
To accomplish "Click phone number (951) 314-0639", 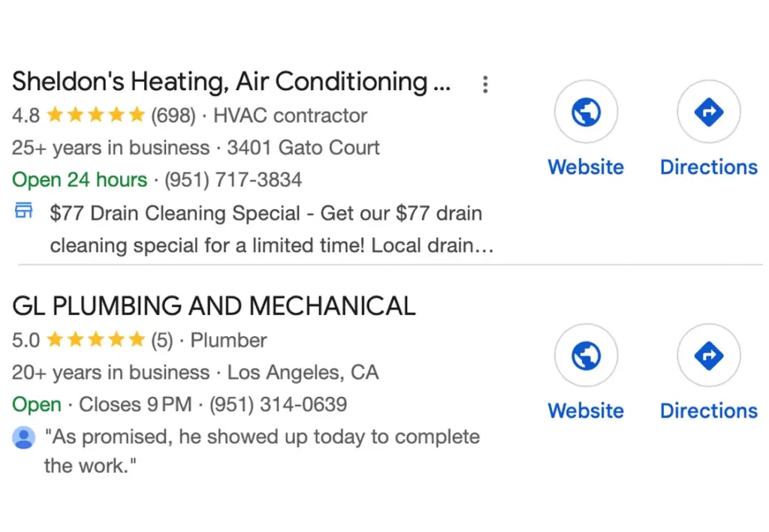I will [278, 405].
